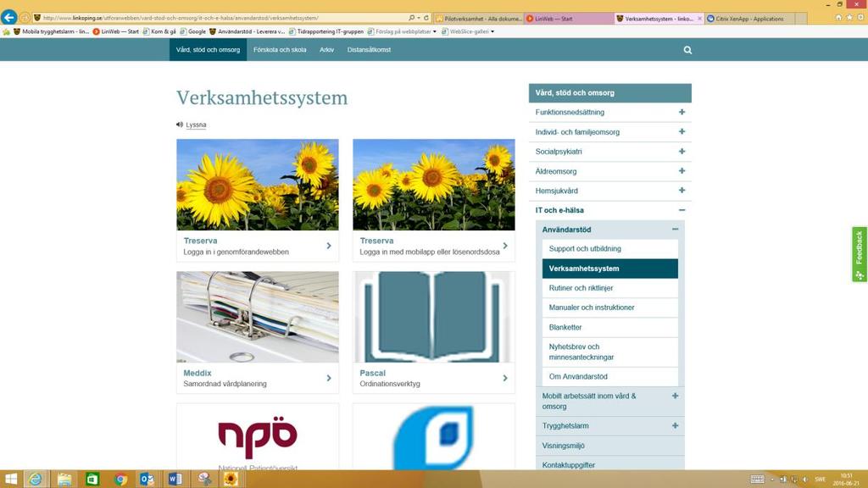The image size is (868, 488).
Task: Click the browser back arrow button
Action: [x=8, y=18]
